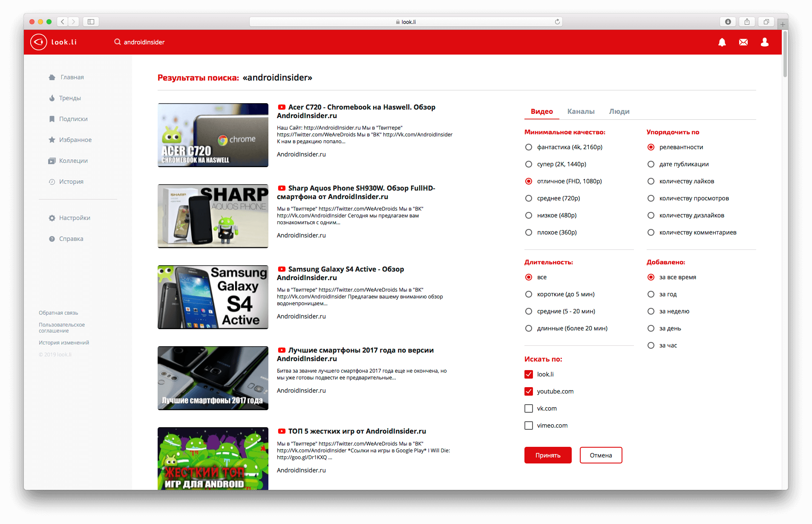Click the Коллеции collections icon
Viewport: 812px width, 524px height.
click(x=52, y=161)
